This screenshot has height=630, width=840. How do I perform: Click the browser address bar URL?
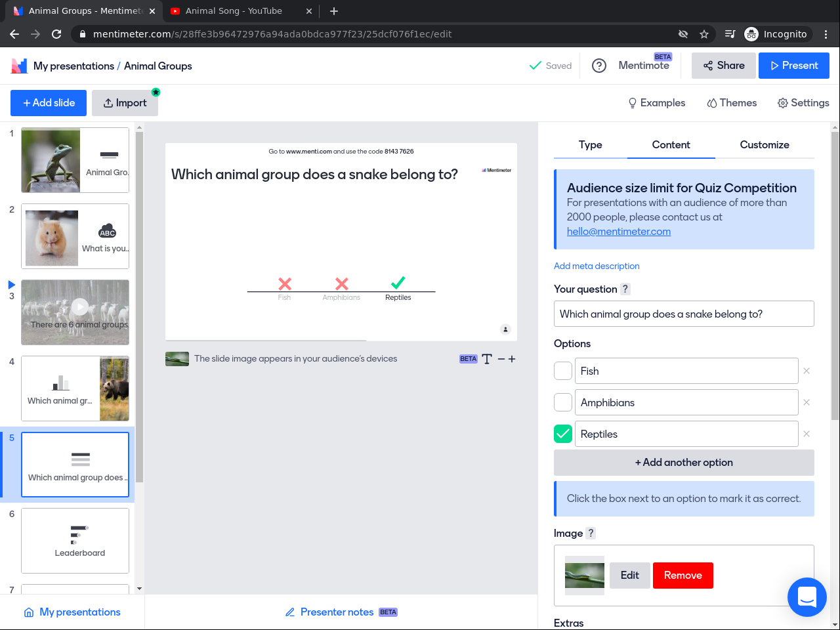(272, 34)
